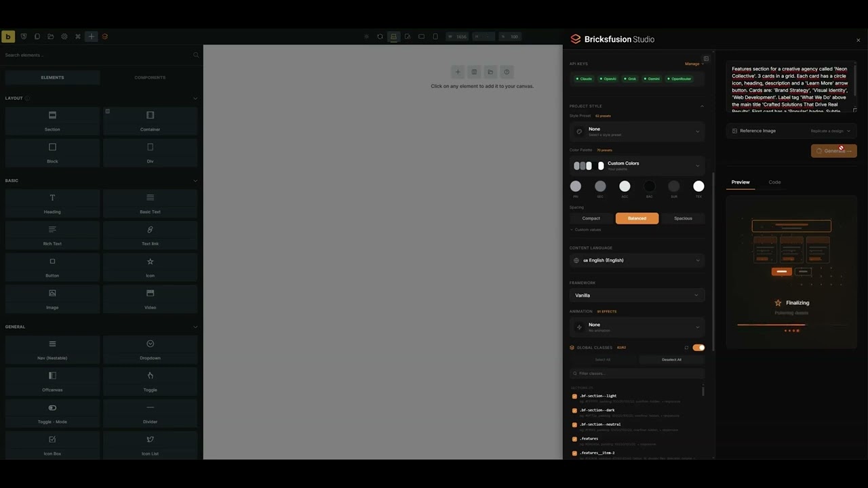Add the Icon Box element

point(52,445)
